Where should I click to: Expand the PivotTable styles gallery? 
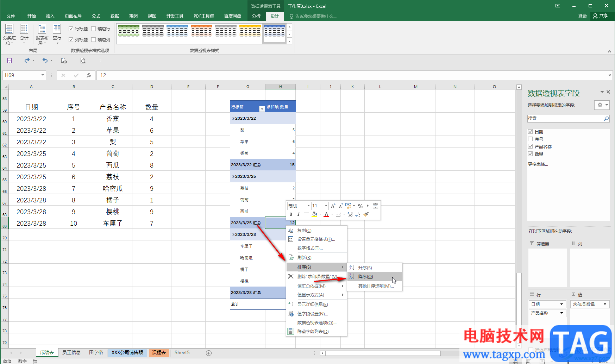(289, 41)
